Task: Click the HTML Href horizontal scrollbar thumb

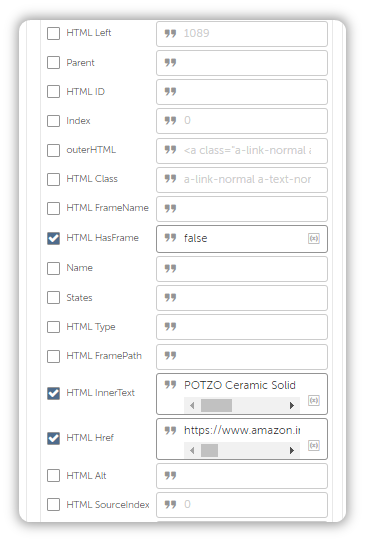Action: [x=209, y=450]
